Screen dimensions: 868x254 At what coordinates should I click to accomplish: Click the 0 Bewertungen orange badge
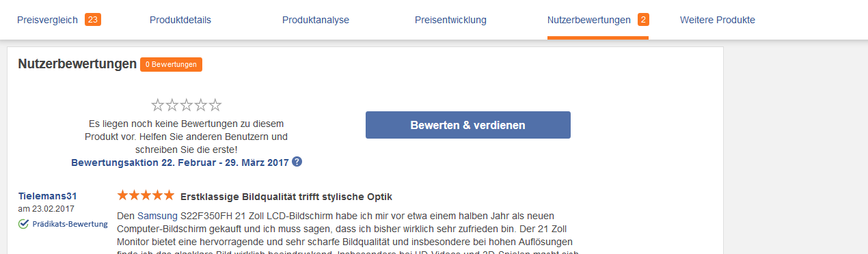click(x=171, y=65)
